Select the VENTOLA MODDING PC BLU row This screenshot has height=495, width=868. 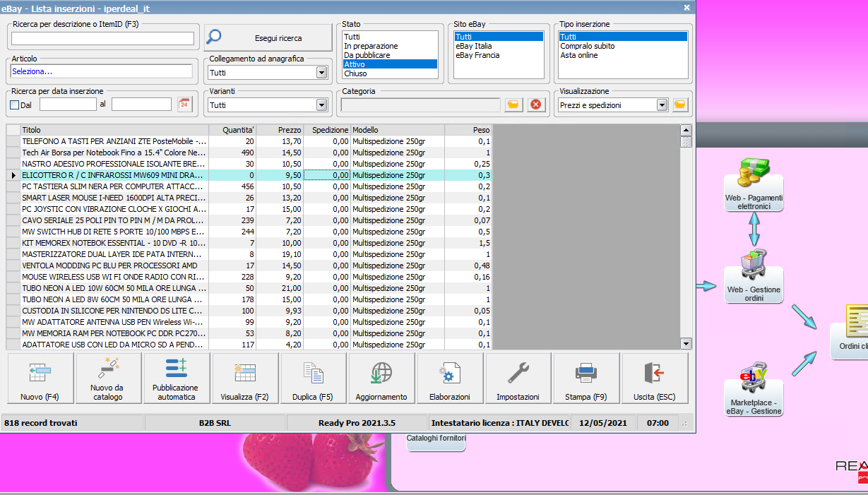click(x=249, y=266)
